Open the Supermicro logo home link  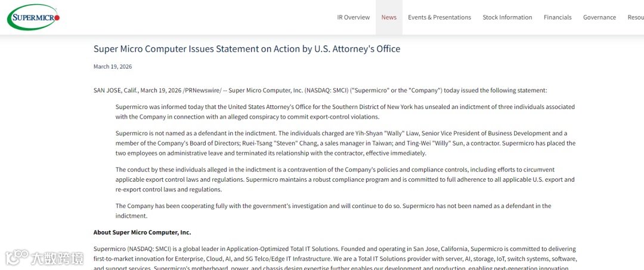[x=33, y=17]
